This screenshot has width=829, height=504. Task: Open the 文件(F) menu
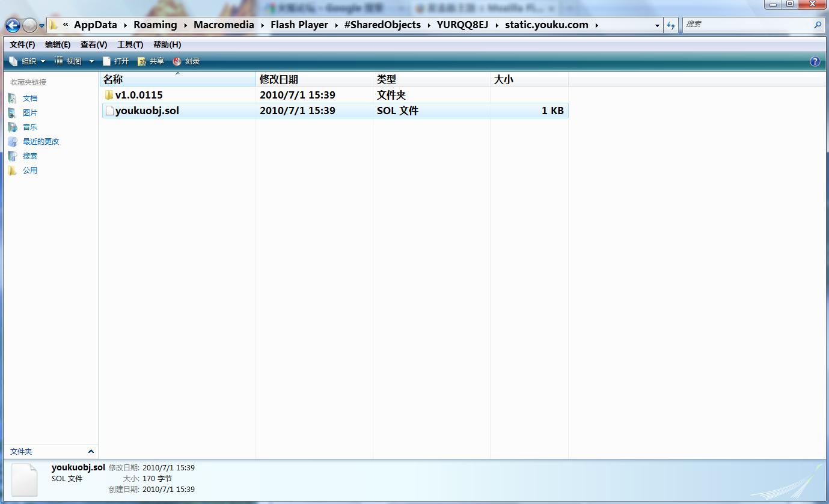[x=22, y=44]
